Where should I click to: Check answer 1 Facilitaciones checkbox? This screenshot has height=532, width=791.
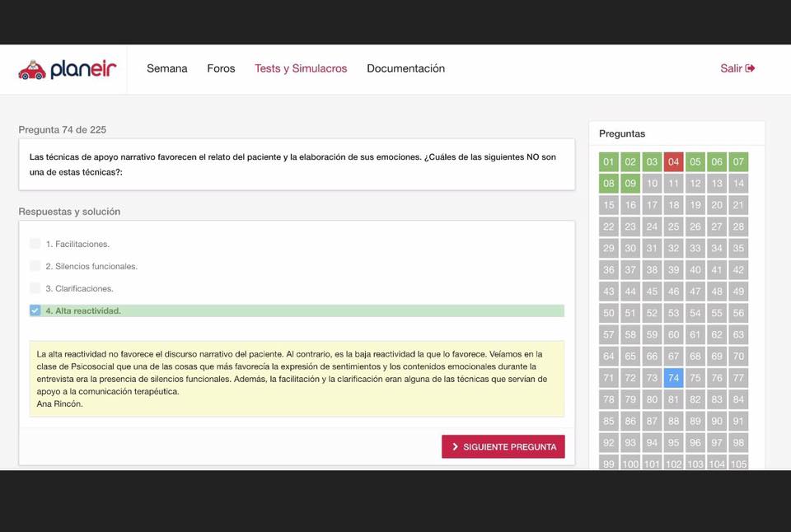35,244
